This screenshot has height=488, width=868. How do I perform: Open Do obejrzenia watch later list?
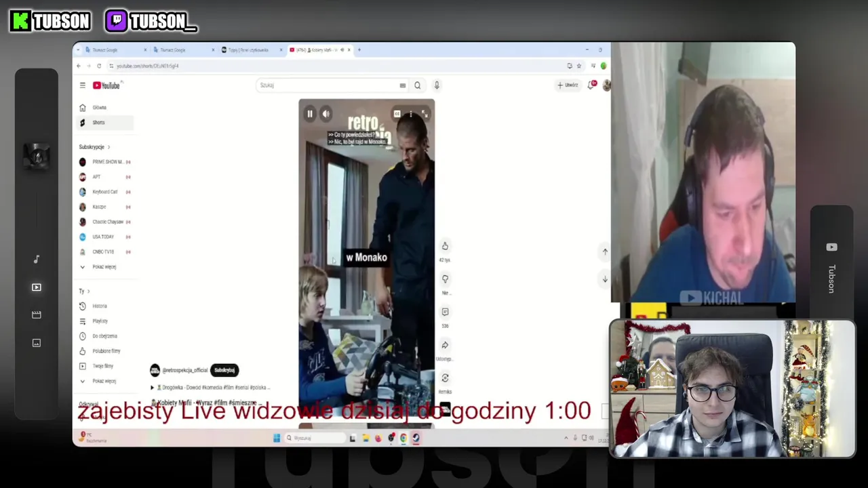[x=105, y=336]
